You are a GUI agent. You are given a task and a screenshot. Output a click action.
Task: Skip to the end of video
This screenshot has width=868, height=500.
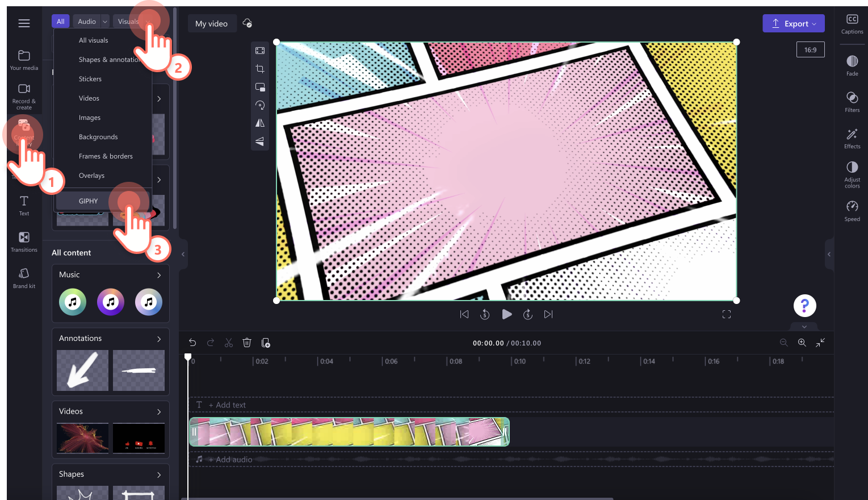point(548,314)
